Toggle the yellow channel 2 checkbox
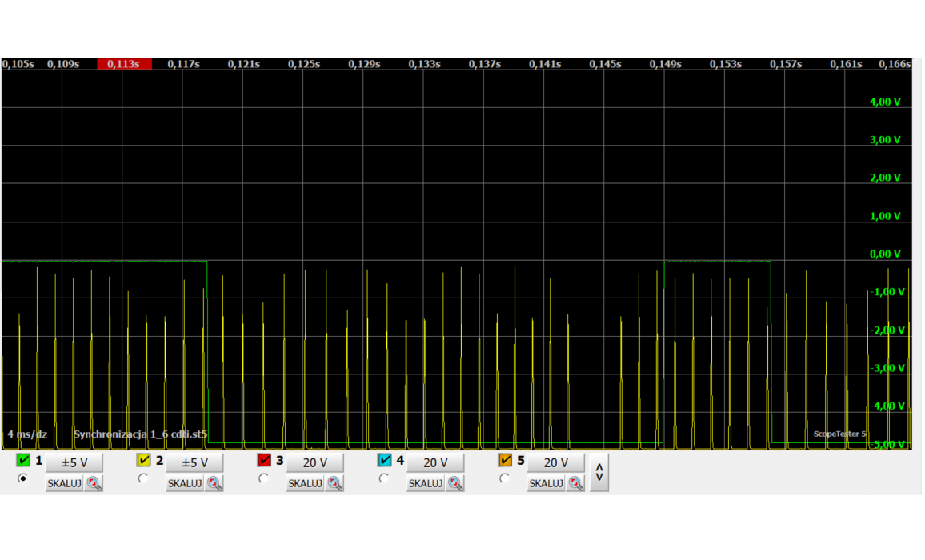The height and width of the screenshot is (560, 925). pyautogui.click(x=145, y=461)
